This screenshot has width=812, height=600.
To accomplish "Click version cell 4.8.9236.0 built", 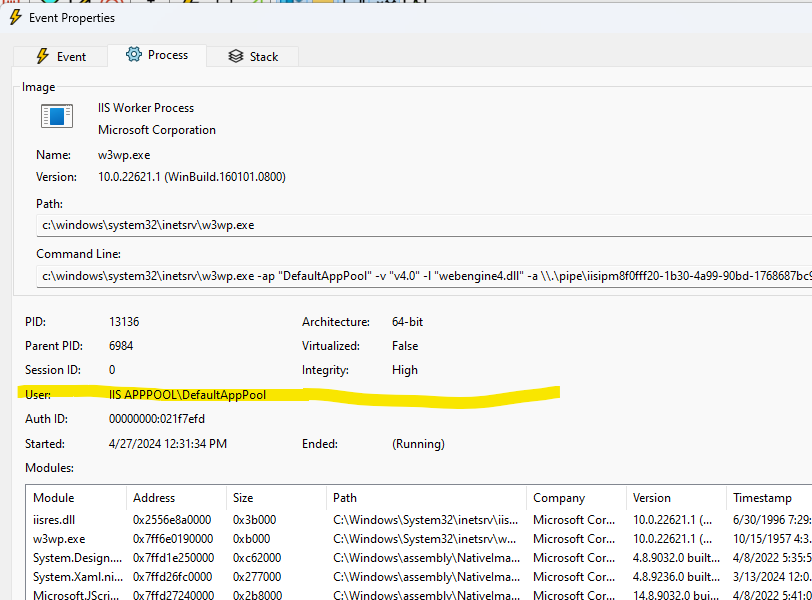I will (676, 577).
